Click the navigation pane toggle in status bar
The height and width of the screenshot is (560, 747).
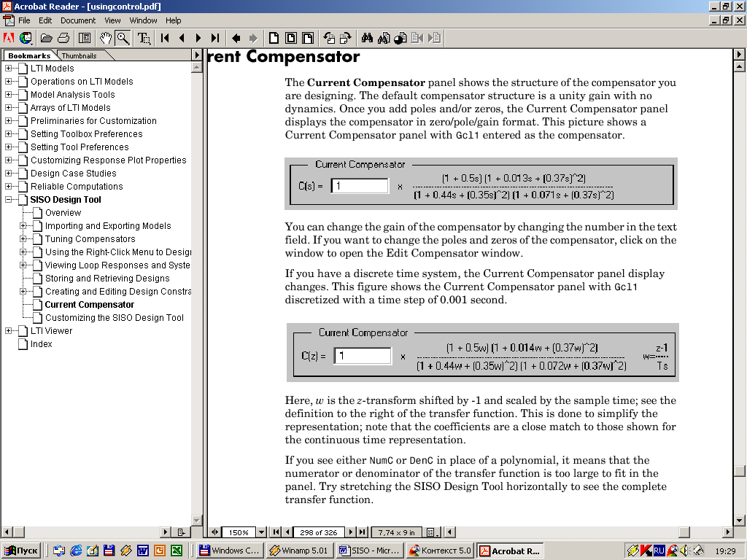[x=214, y=532]
